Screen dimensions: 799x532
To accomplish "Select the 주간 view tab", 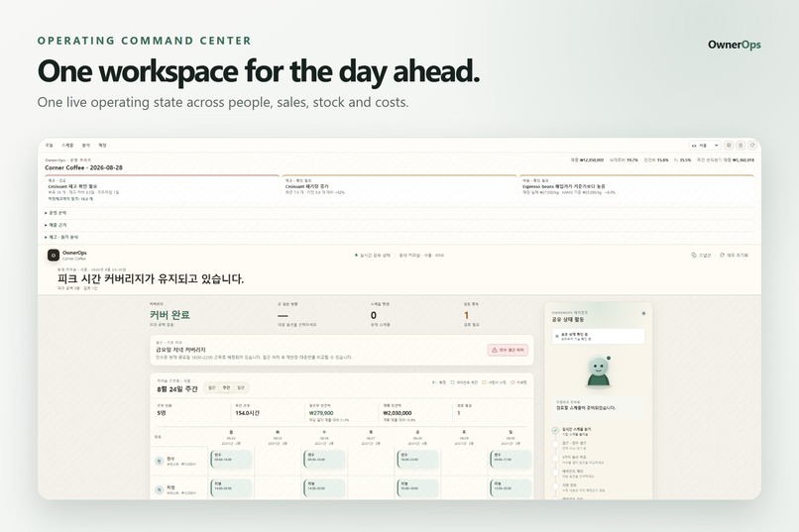I will (x=226, y=388).
